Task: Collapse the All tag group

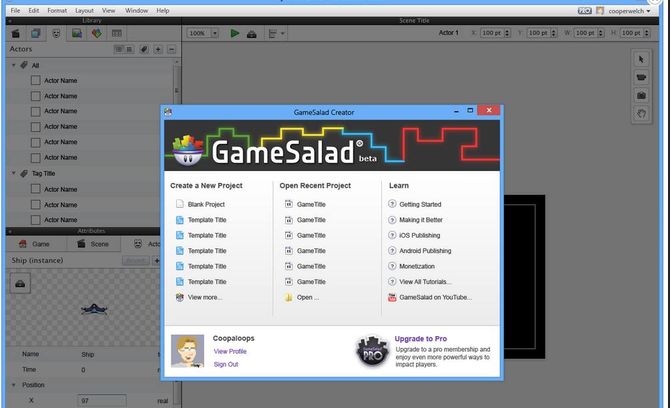Action: [x=14, y=65]
